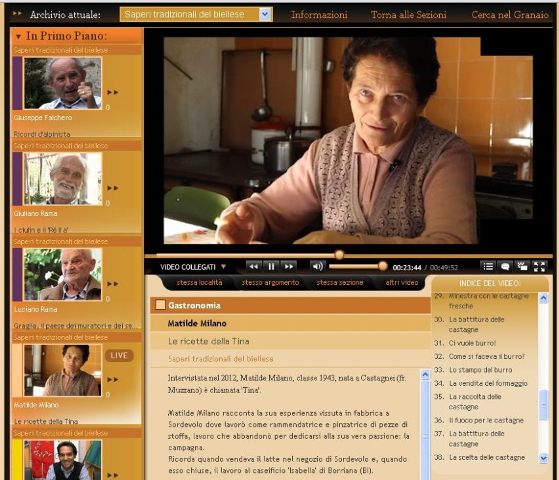Click the share video icon next to comments

tap(522, 266)
